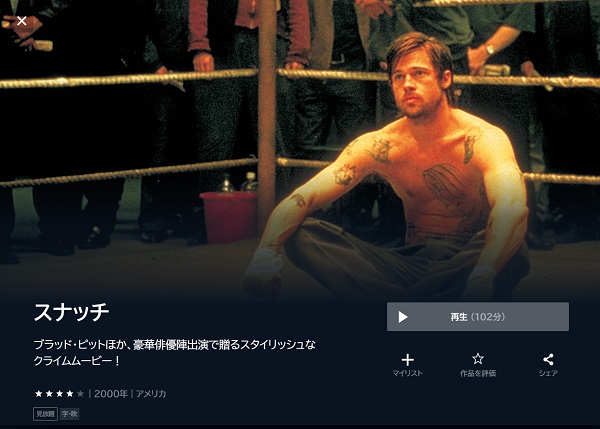Click the マイリスト label
The image size is (600, 429).
pos(408,373)
